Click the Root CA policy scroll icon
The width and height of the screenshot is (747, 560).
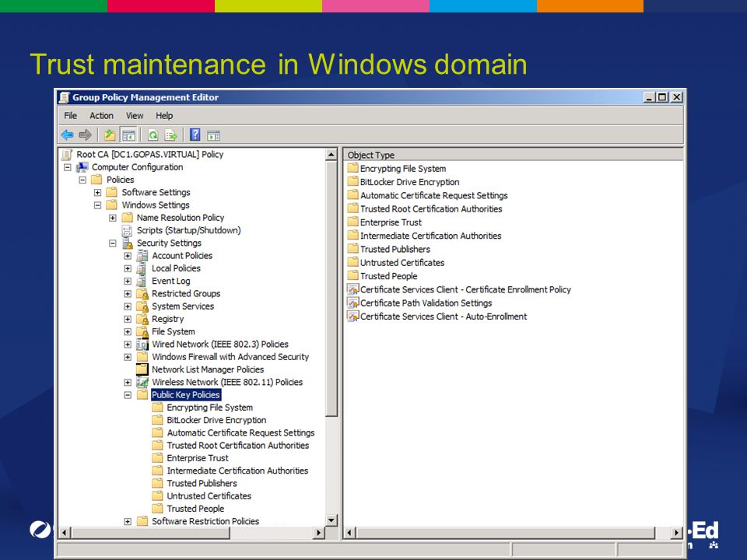click(x=68, y=154)
